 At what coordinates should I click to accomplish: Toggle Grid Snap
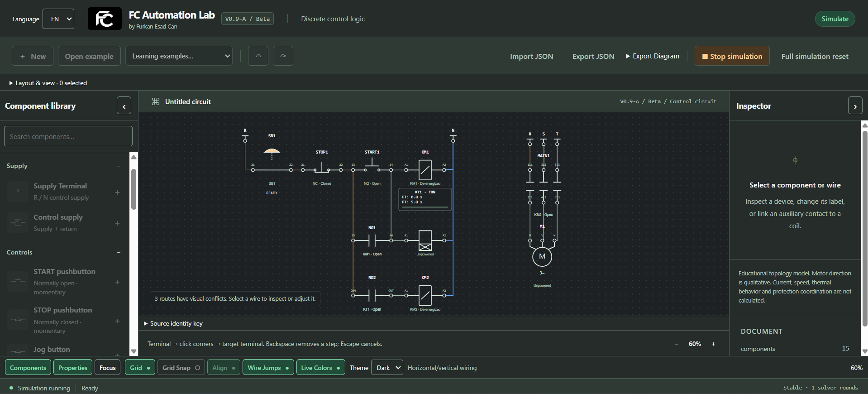(181, 368)
